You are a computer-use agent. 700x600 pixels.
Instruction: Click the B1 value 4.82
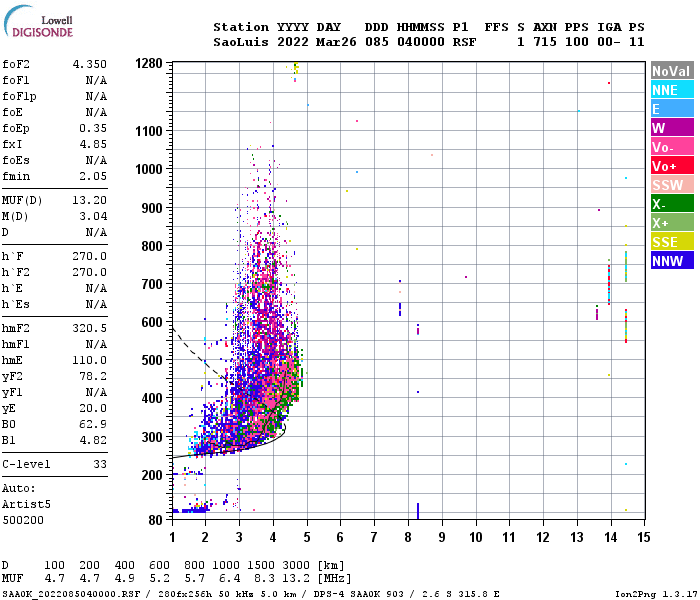coord(93,440)
